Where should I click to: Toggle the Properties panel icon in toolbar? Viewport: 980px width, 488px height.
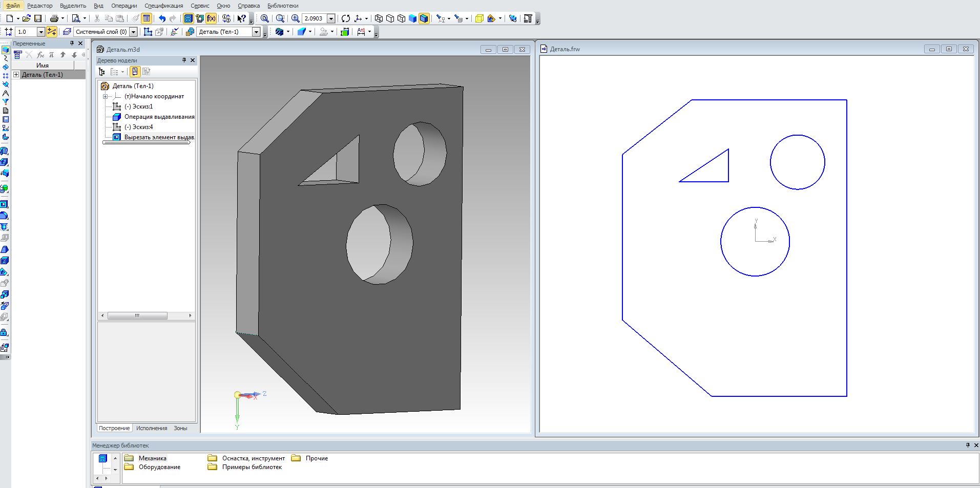pos(147,18)
